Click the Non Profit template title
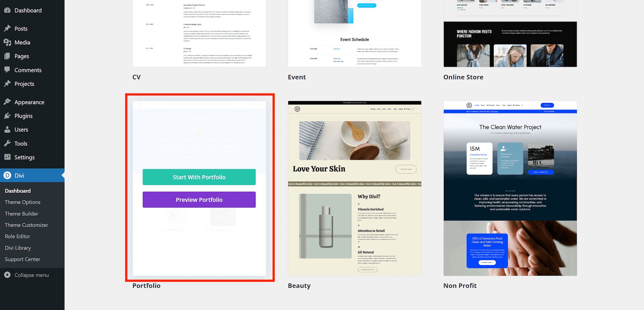The height and width of the screenshot is (310, 644). (x=460, y=285)
